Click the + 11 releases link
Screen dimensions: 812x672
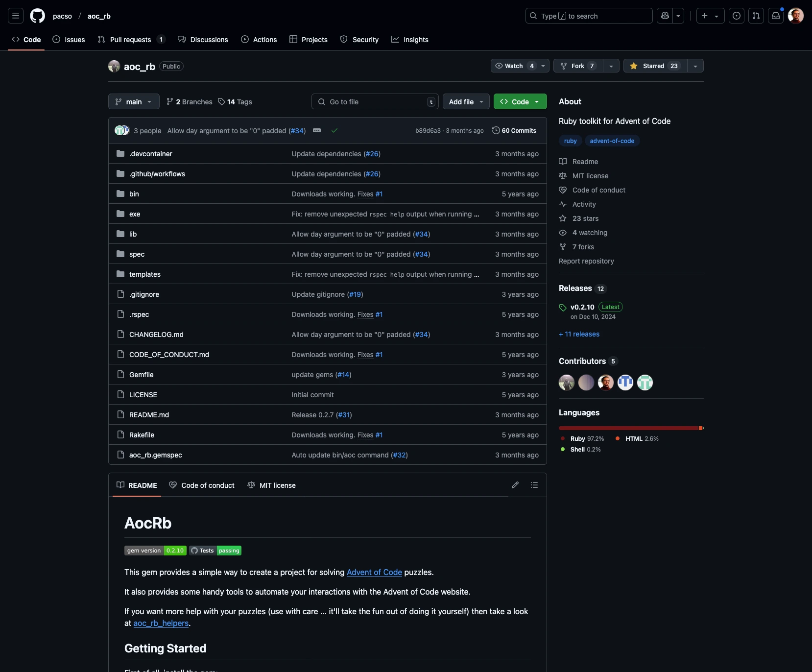coord(579,334)
